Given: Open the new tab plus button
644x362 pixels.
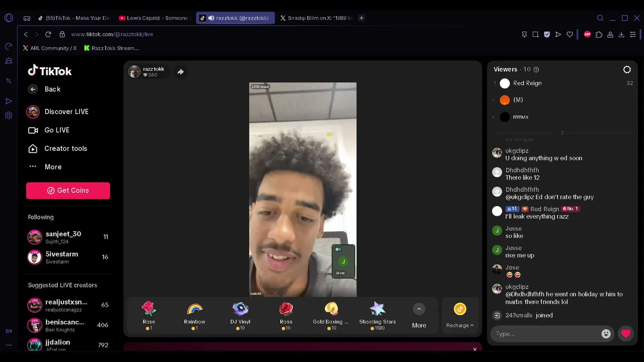Looking at the screenshot, I should tap(361, 18).
